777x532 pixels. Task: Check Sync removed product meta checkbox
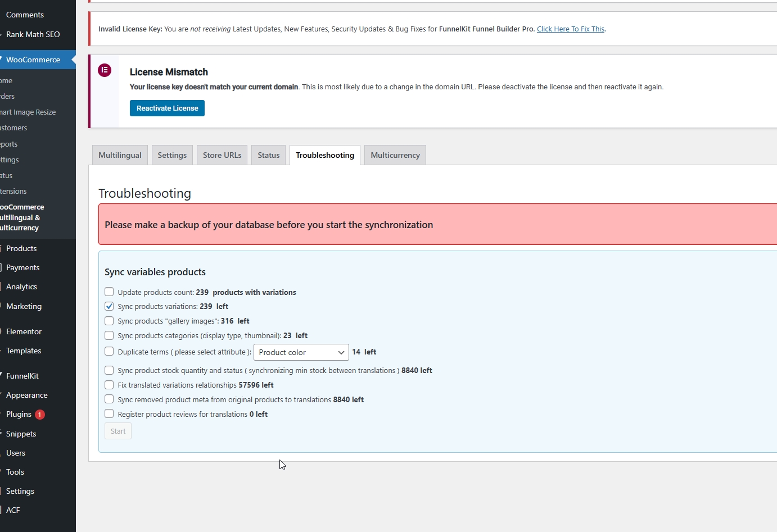click(x=109, y=399)
